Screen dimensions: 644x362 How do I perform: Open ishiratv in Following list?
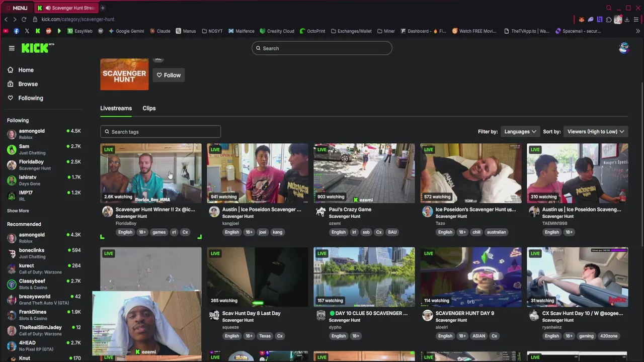[44, 180]
